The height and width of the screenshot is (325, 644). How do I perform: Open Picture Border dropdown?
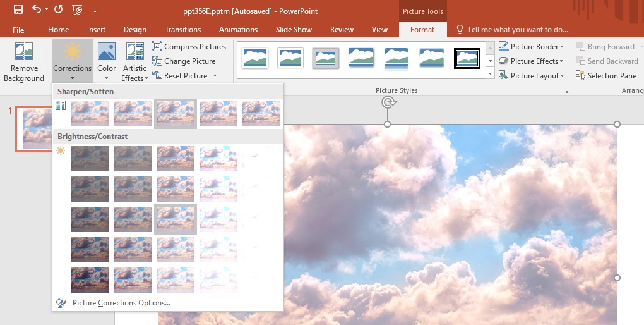click(531, 47)
